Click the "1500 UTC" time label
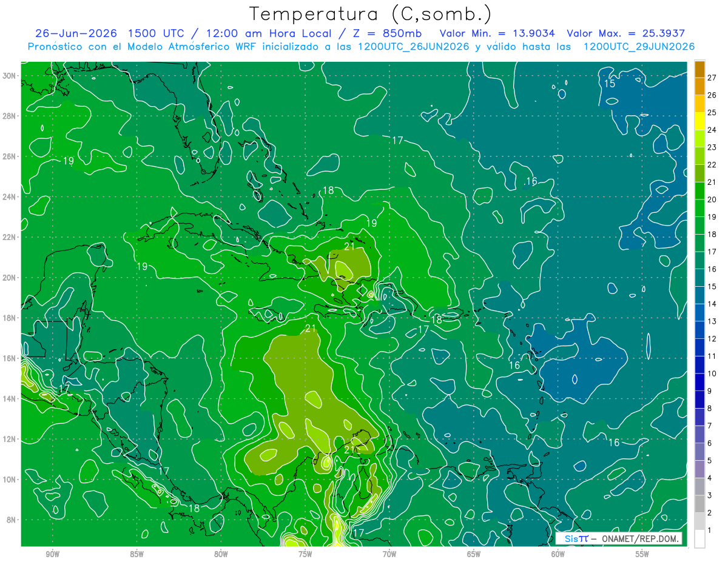Viewport: 728px width, 562px height. [157, 33]
